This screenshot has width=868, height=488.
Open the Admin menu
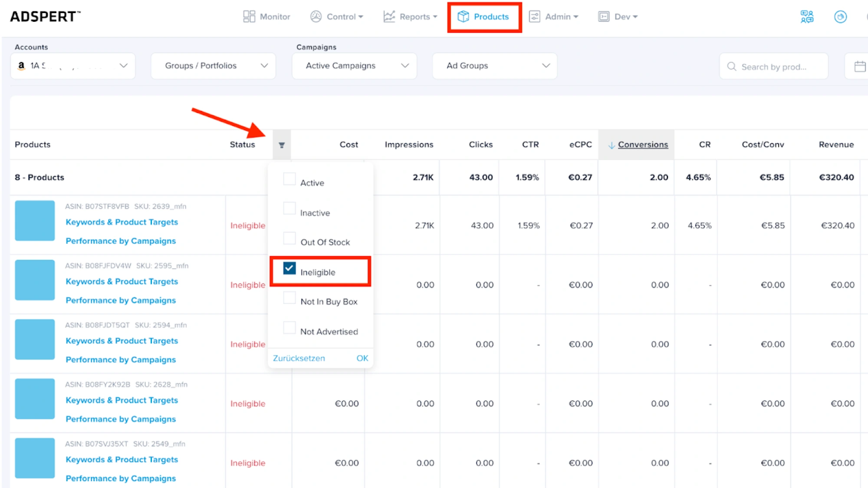554,17
